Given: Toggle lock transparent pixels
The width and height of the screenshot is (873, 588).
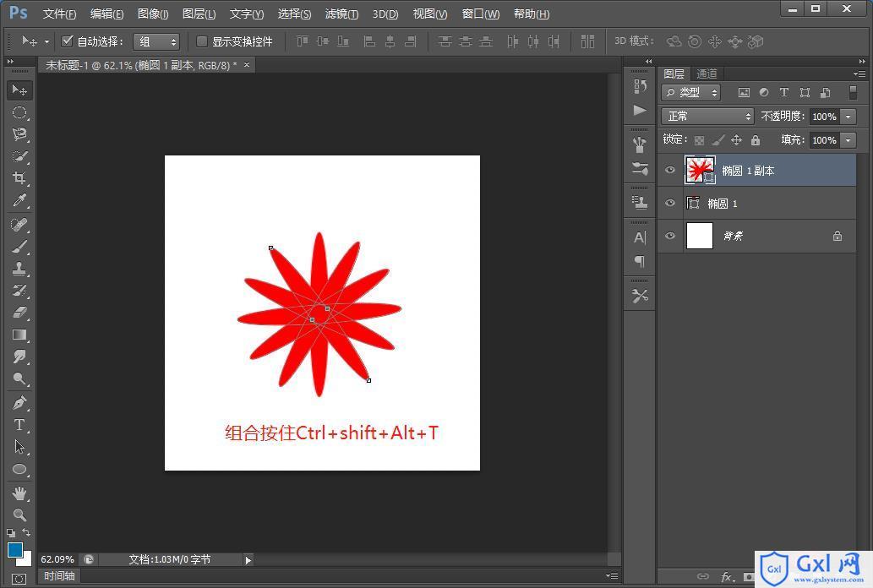Looking at the screenshot, I should (x=699, y=140).
